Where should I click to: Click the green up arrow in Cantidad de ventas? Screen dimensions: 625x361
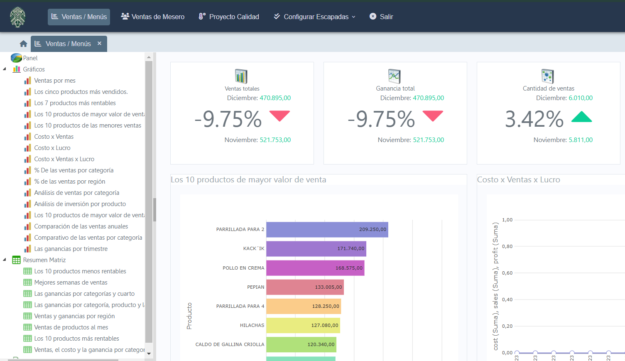coord(582,116)
